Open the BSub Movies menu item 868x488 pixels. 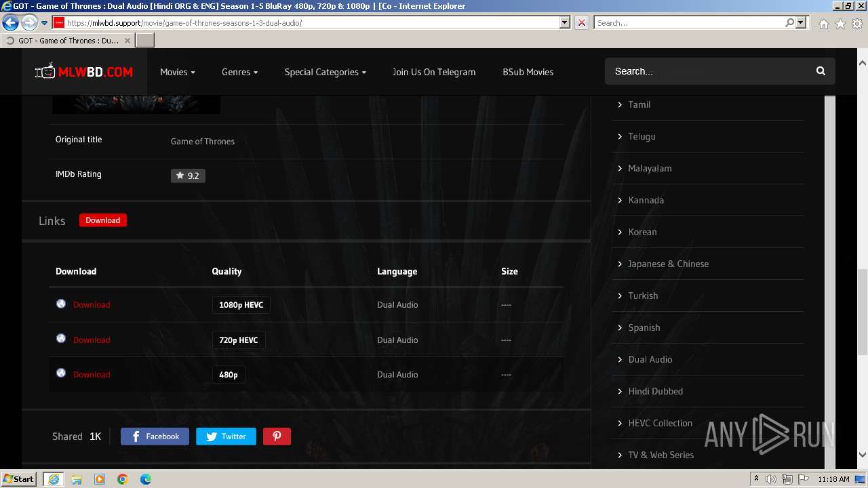click(x=528, y=72)
